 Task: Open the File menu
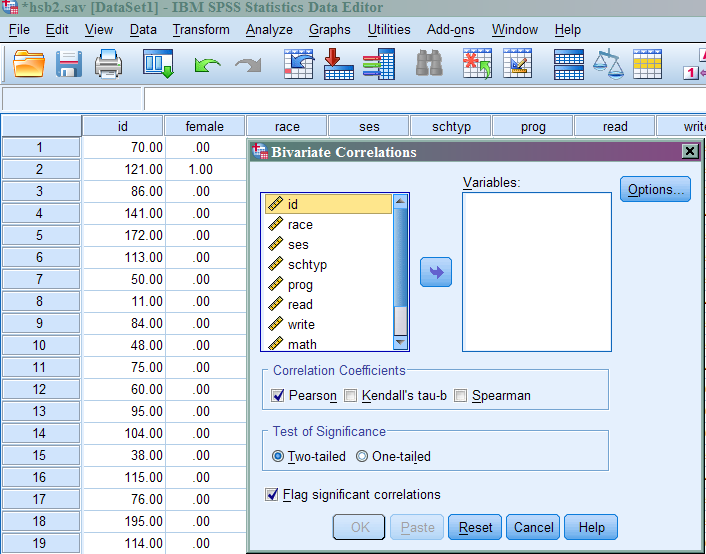[x=19, y=30]
